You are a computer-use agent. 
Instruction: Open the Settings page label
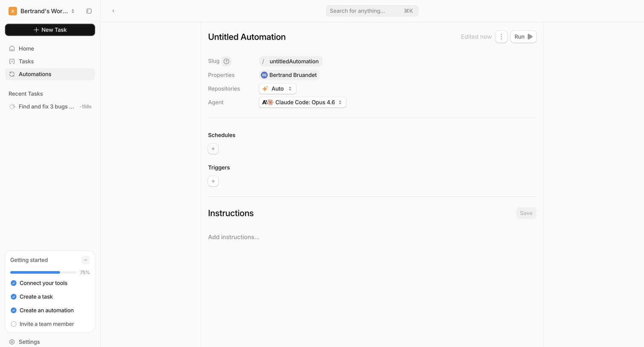click(x=29, y=342)
